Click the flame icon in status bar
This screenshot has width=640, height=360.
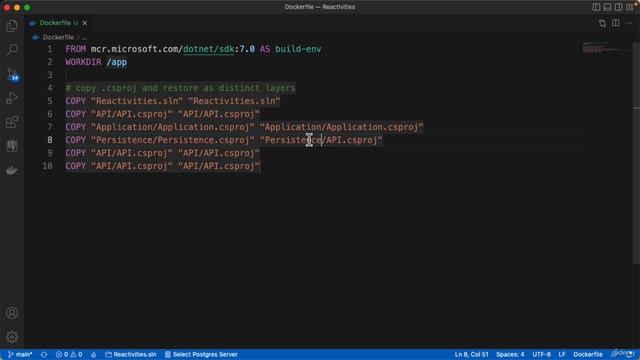(x=93, y=354)
